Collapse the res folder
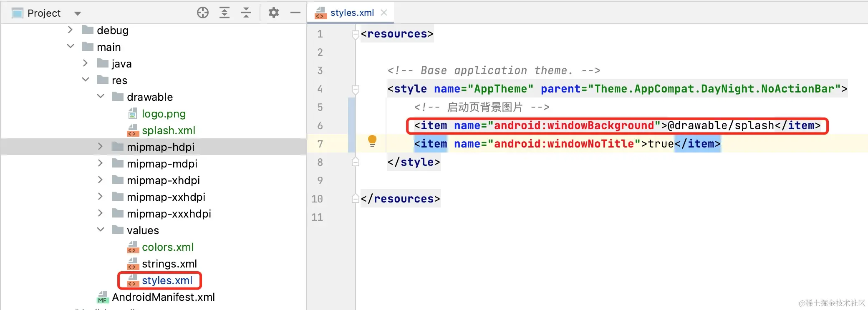This screenshot has height=310, width=868. click(x=86, y=80)
